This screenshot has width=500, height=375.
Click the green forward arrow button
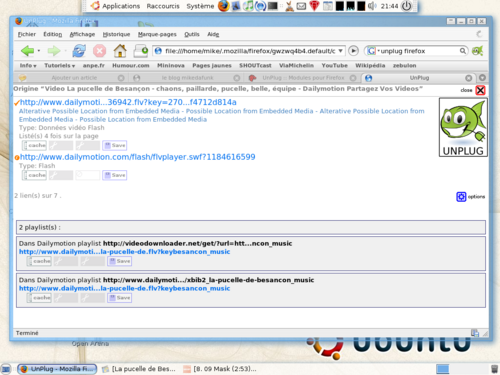pos(53,51)
